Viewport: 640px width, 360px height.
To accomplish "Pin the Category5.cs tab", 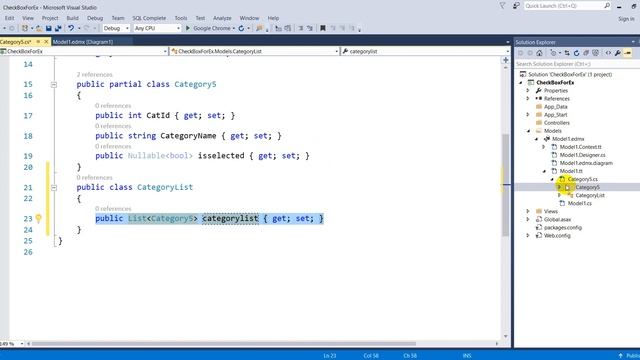I will point(38,42).
